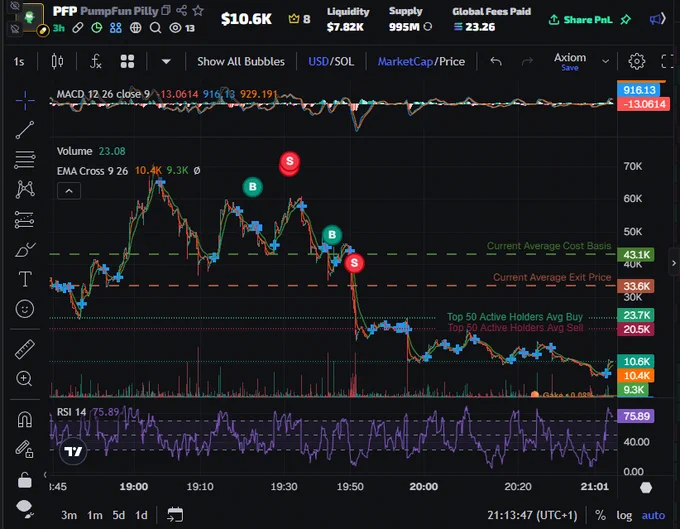
Task: Redo the last chart action
Action: click(527, 62)
